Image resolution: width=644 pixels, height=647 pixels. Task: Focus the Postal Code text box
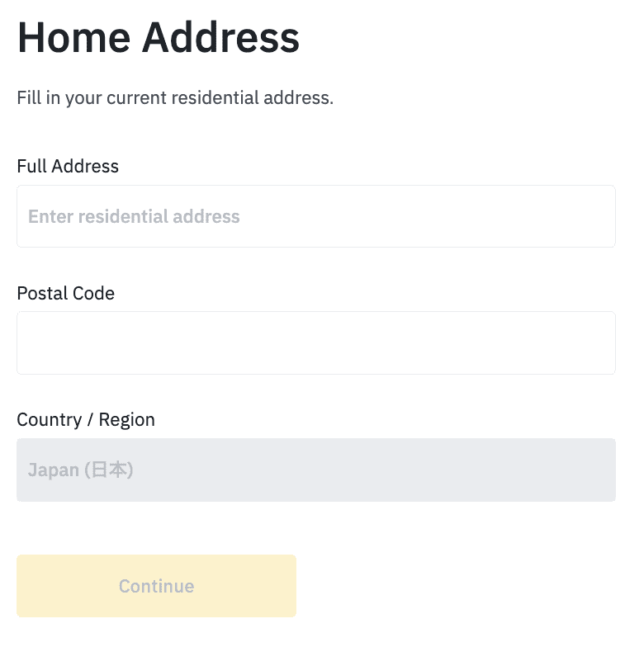pyautogui.click(x=315, y=342)
